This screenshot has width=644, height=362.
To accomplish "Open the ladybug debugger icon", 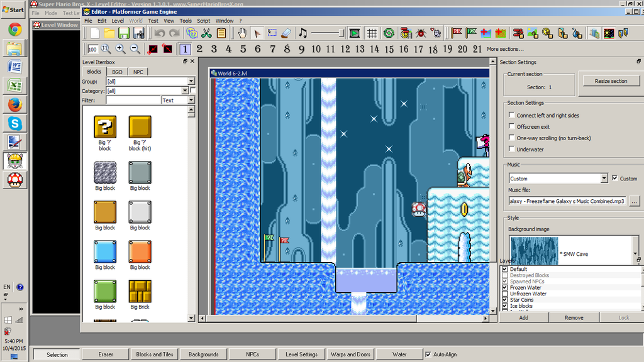I will pos(421,33).
